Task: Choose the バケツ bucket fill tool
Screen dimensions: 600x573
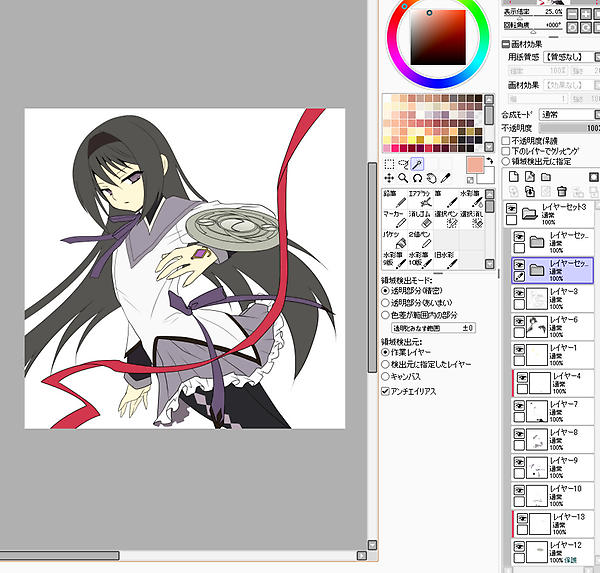Action: click(x=395, y=239)
